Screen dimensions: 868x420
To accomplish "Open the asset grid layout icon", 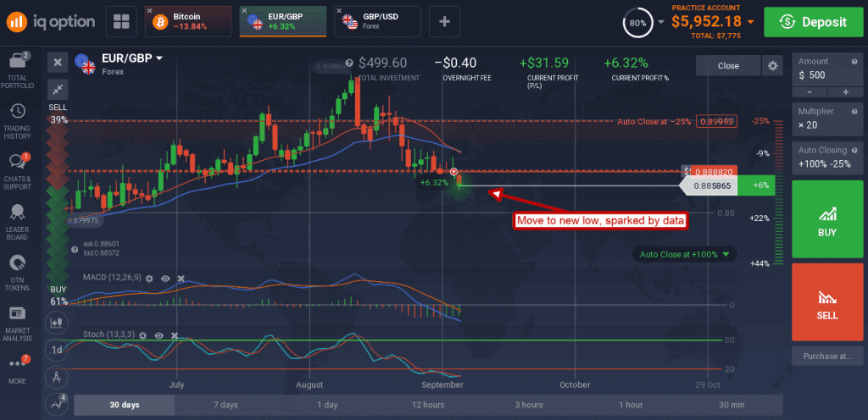I will pos(121,21).
